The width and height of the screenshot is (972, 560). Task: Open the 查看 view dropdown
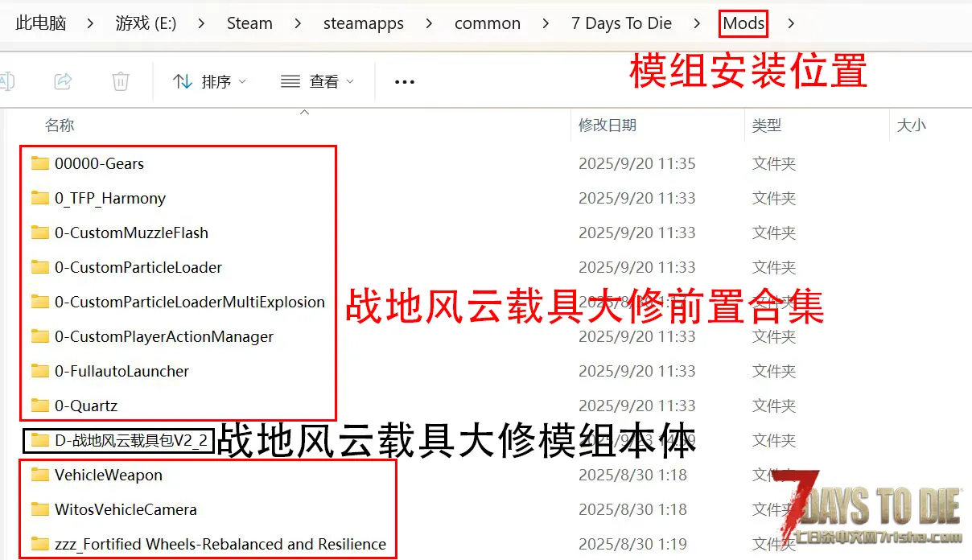click(x=317, y=81)
